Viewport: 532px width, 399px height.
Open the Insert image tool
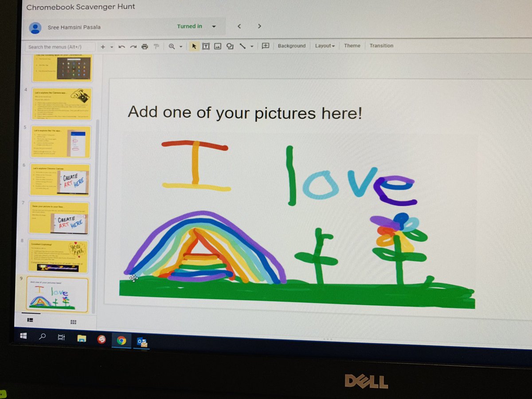click(x=218, y=46)
